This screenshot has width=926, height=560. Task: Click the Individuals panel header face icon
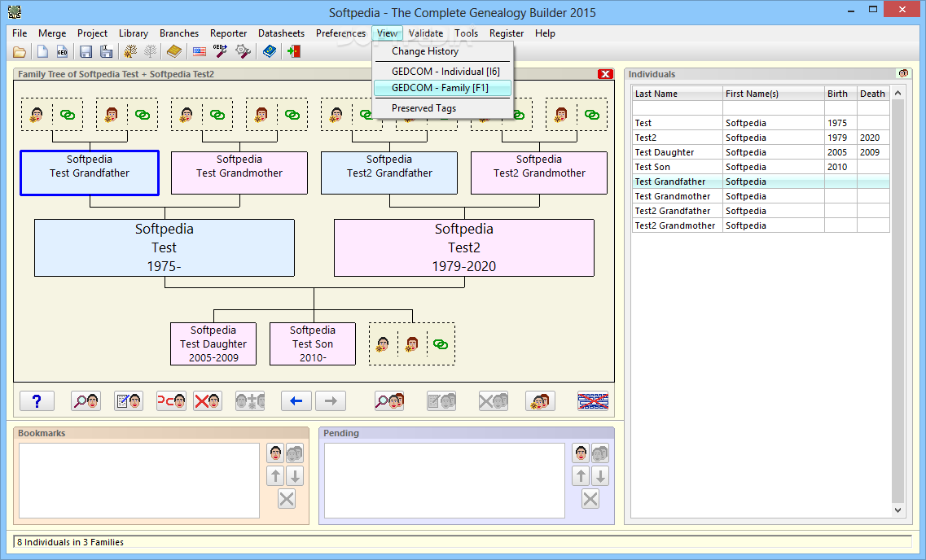[903, 74]
